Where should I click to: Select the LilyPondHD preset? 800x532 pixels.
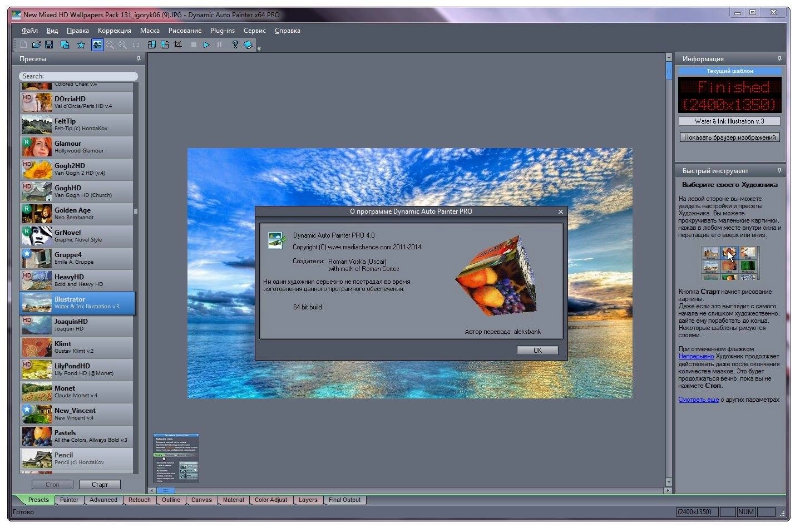point(77,370)
